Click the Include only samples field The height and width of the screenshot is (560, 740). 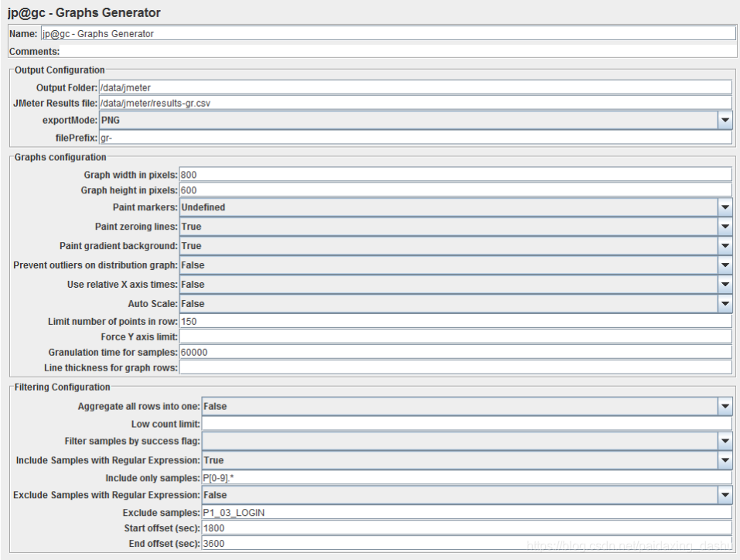pyautogui.click(x=467, y=478)
